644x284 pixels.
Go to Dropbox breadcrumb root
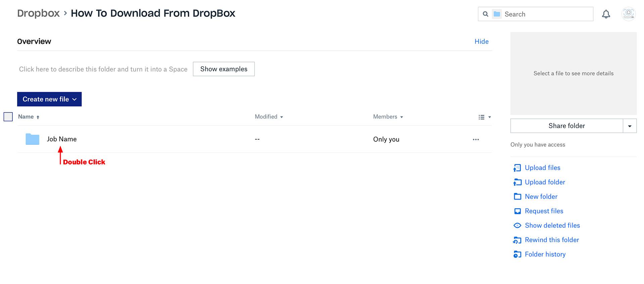point(38,13)
